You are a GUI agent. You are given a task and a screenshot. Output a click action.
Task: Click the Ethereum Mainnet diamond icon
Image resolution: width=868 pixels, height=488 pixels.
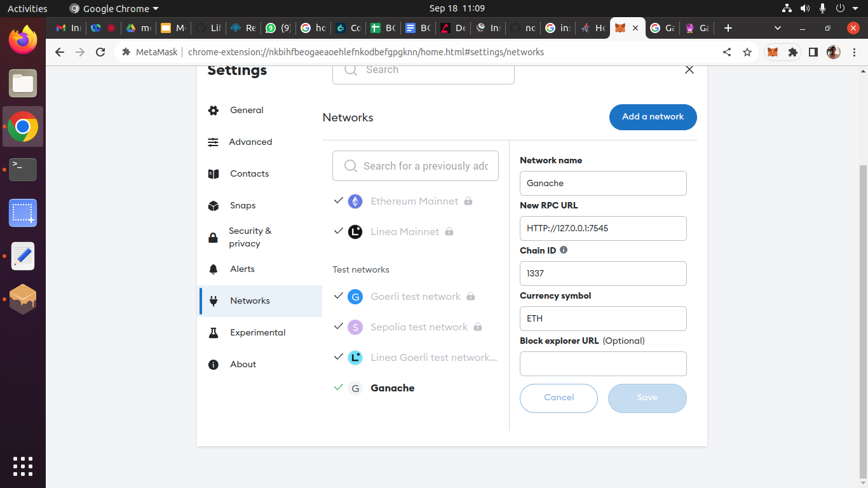(355, 201)
